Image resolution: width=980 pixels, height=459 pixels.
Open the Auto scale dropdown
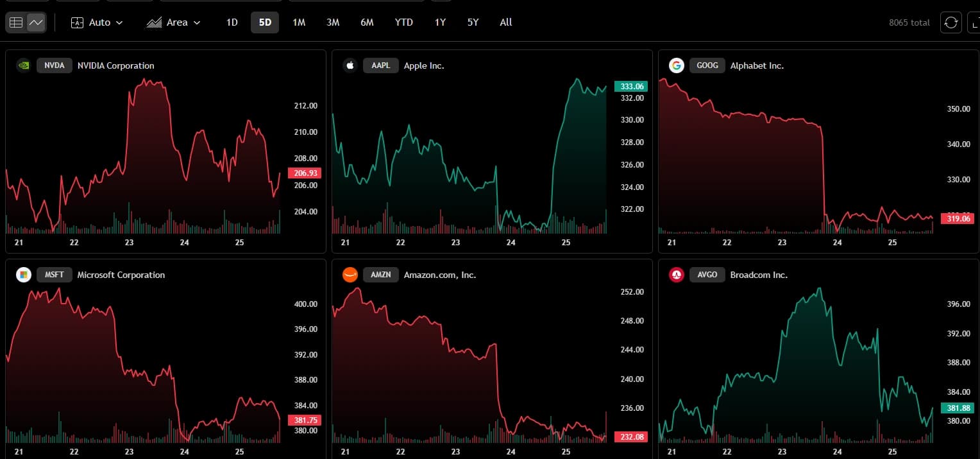[97, 22]
